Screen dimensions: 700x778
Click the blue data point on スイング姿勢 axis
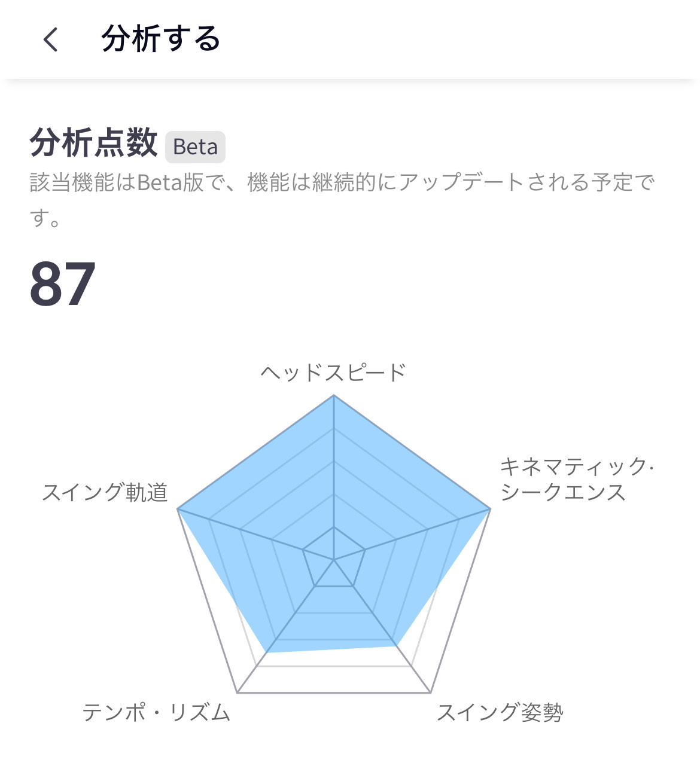point(395,645)
